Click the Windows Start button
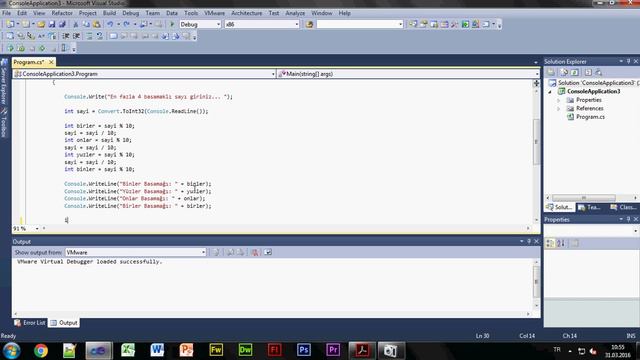The image size is (640, 360). coord(11,351)
